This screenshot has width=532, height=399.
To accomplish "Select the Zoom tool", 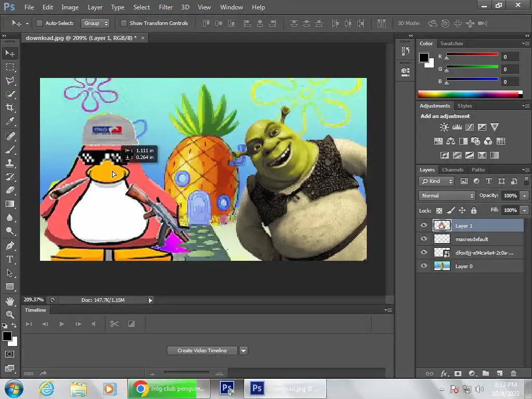I will pyautogui.click(x=10, y=315).
